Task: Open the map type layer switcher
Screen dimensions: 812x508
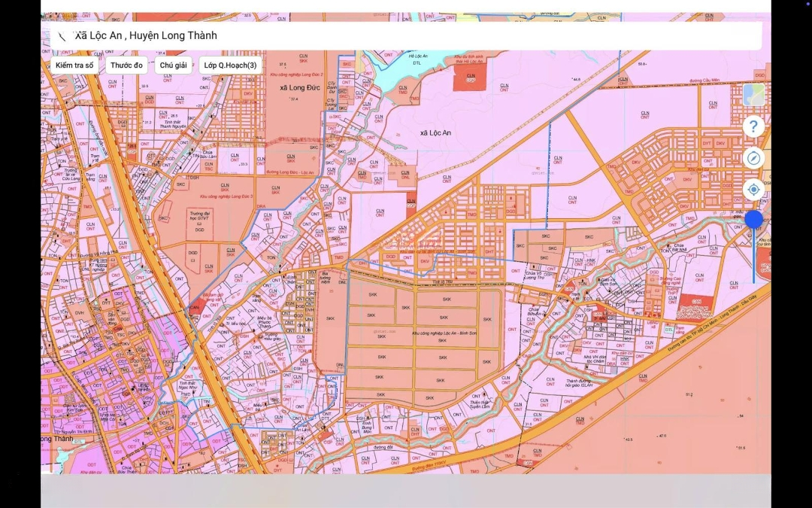Action: pos(753,95)
